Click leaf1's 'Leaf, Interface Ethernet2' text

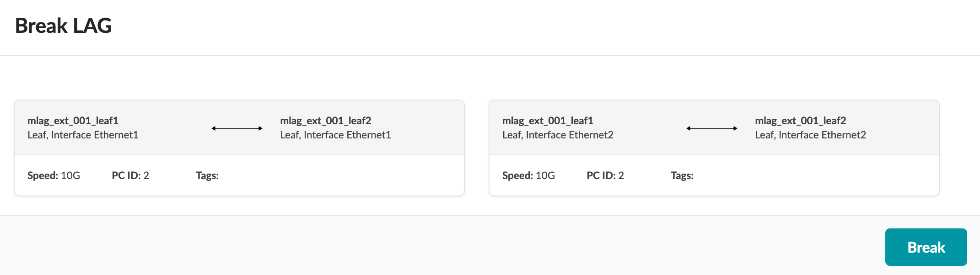tap(558, 135)
